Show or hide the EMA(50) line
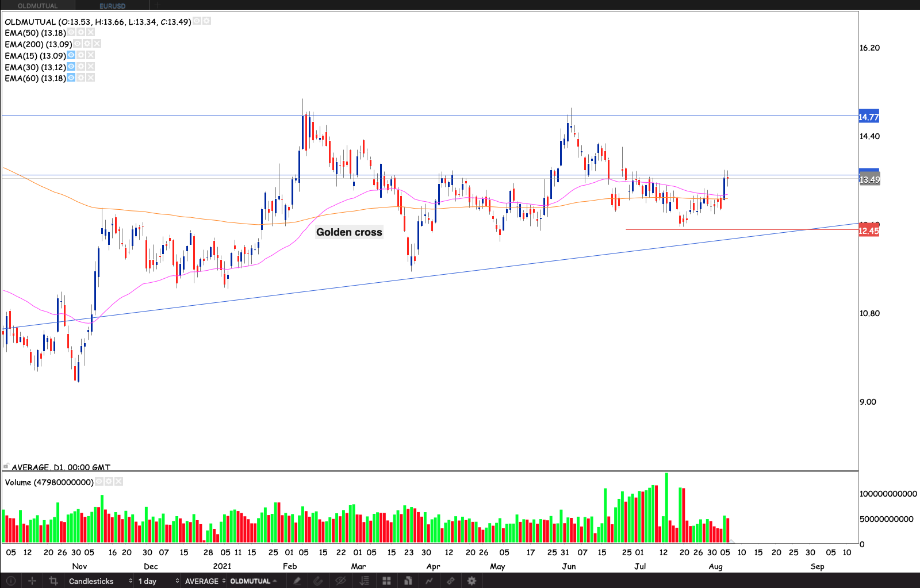920x588 pixels. pyautogui.click(x=71, y=32)
